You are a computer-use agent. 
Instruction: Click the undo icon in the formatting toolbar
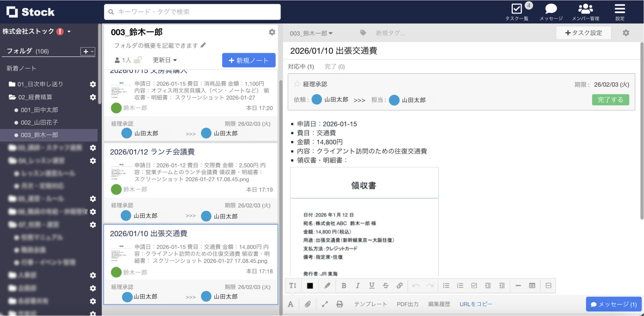coord(416,286)
